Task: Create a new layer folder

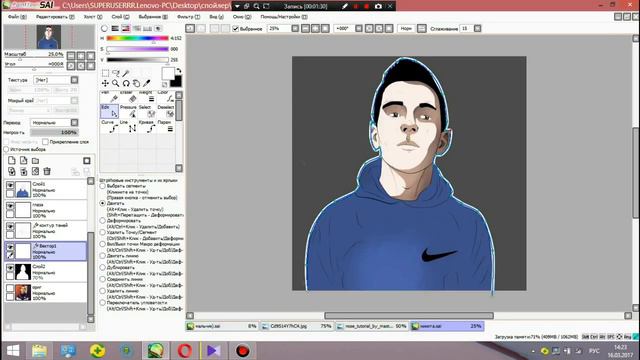Action: pos(36,160)
